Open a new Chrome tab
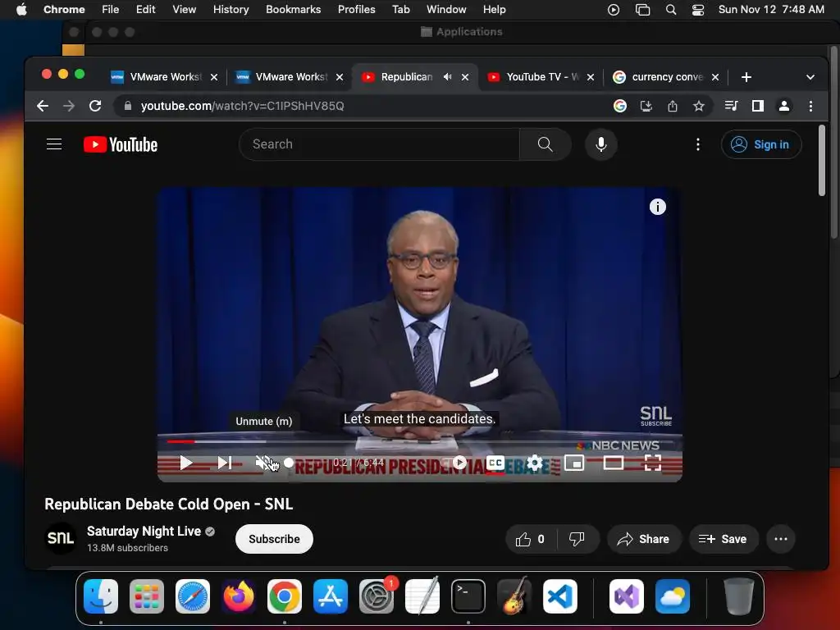 pyautogui.click(x=746, y=77)
